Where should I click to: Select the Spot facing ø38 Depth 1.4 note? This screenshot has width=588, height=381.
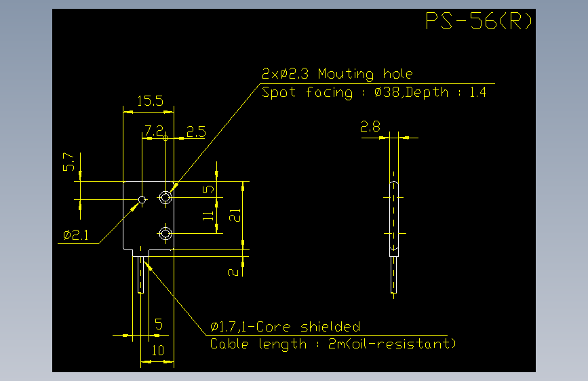374,92
